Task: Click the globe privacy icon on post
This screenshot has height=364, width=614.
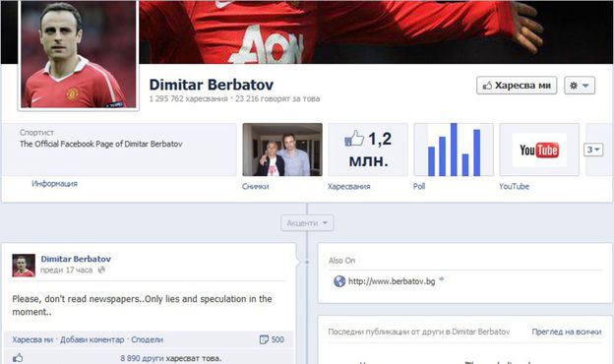Action: coord(101,270)
